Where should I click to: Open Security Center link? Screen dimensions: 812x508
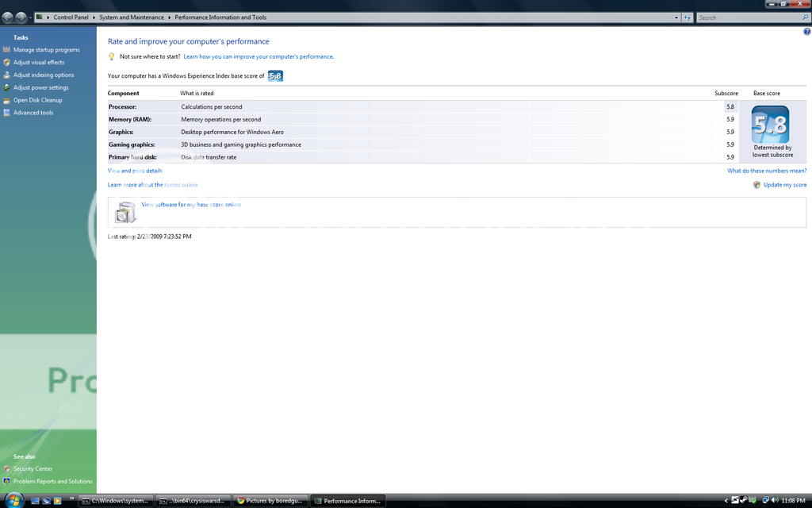pyautogui.click(x=33, y=468)
